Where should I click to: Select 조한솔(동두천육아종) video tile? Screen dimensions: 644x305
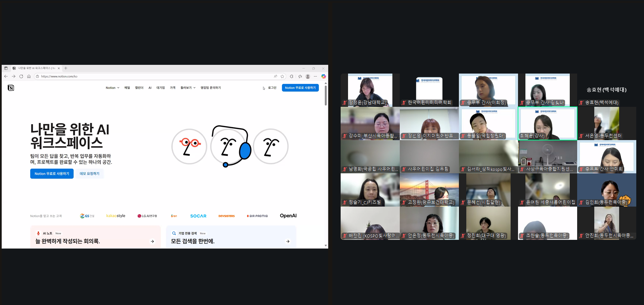coord(548,223)
